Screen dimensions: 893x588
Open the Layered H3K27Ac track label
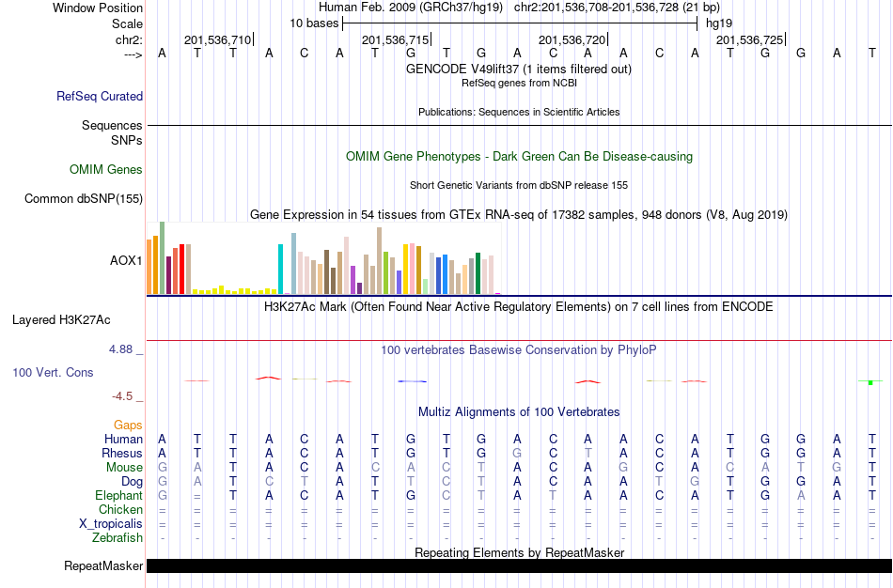pyautogui.click(x=61, y=320)
